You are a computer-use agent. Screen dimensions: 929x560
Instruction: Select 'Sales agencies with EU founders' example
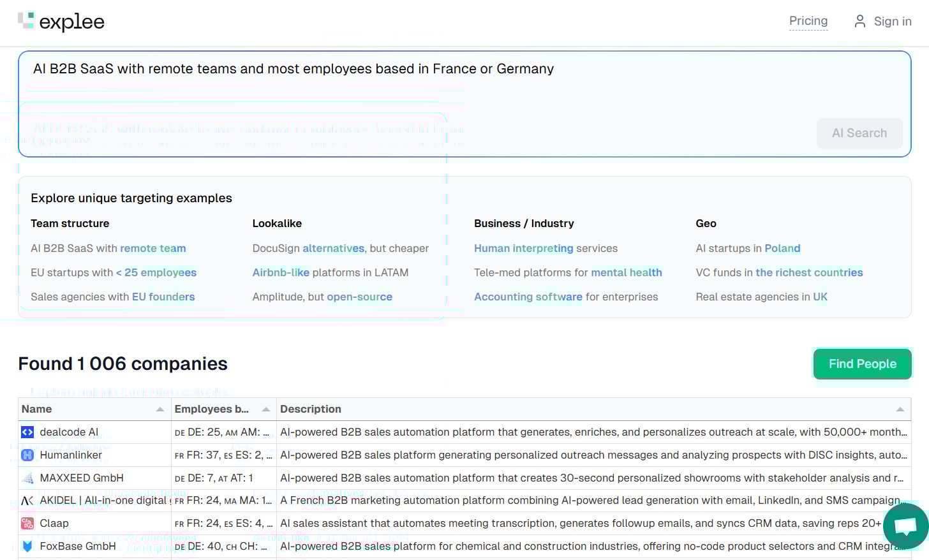click(113, 297)
